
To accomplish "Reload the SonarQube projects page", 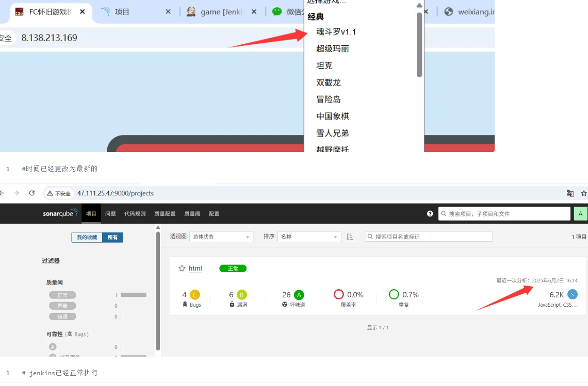I will tap(32, 193).
